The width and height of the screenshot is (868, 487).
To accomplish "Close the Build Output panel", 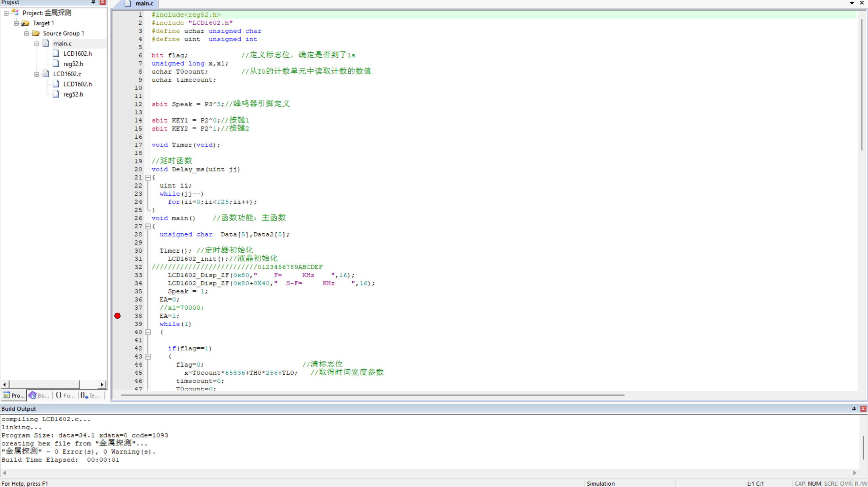I will [863, 409].
